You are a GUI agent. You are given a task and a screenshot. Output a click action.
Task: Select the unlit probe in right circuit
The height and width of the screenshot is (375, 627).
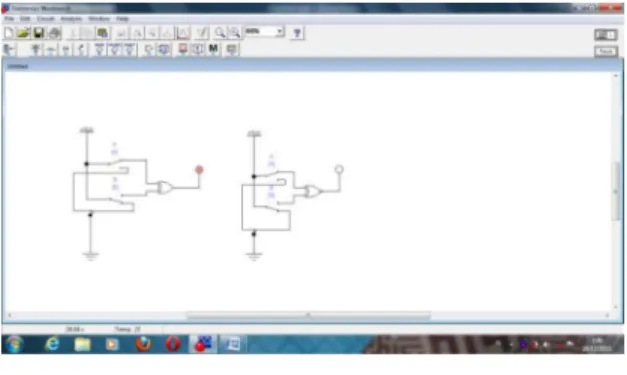tap(339, 170)
